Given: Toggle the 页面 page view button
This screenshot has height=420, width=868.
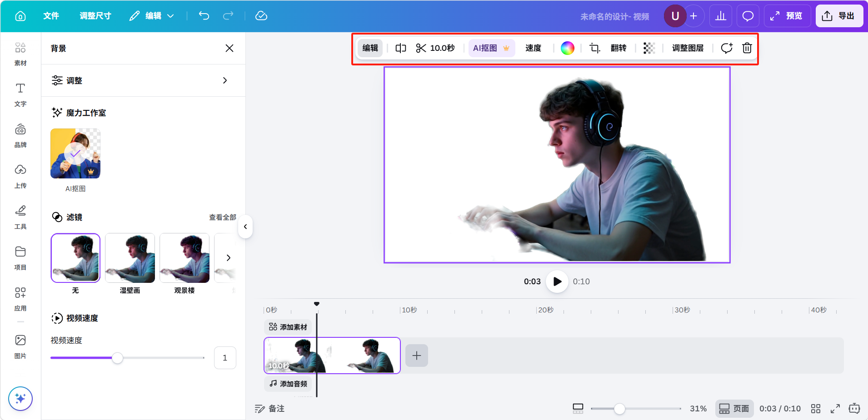Looking at the screenshot, I should coord(734,409).
